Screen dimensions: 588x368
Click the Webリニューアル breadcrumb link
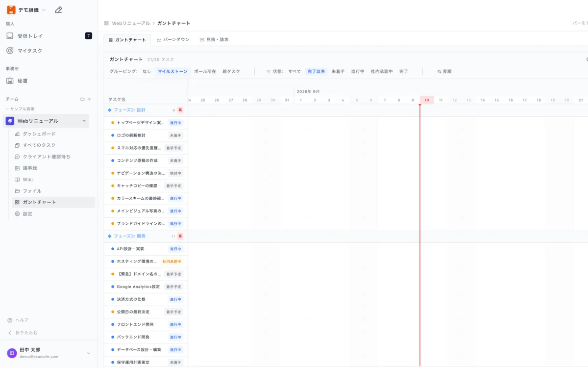[x=131, y=23]
